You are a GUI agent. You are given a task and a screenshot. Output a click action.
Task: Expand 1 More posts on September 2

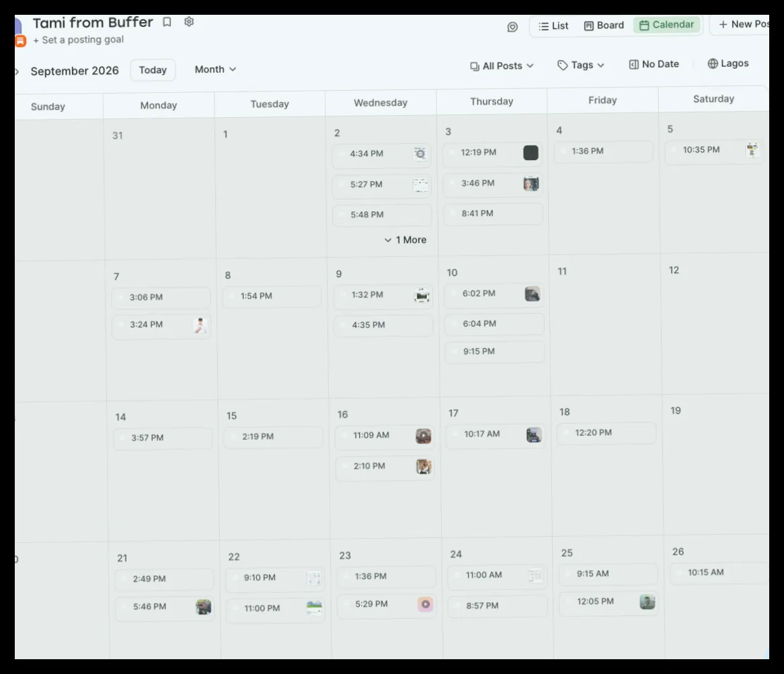tap(405, 240)
